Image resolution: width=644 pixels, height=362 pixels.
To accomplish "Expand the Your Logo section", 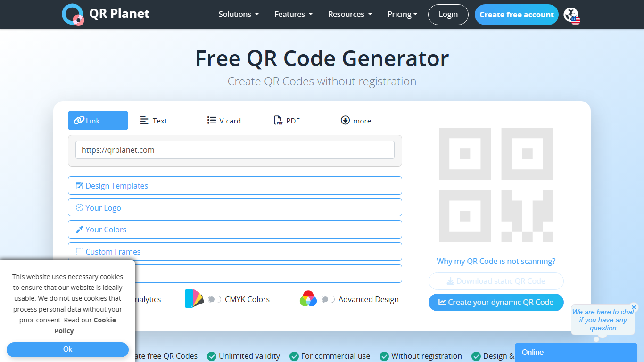I will point(235,208).
